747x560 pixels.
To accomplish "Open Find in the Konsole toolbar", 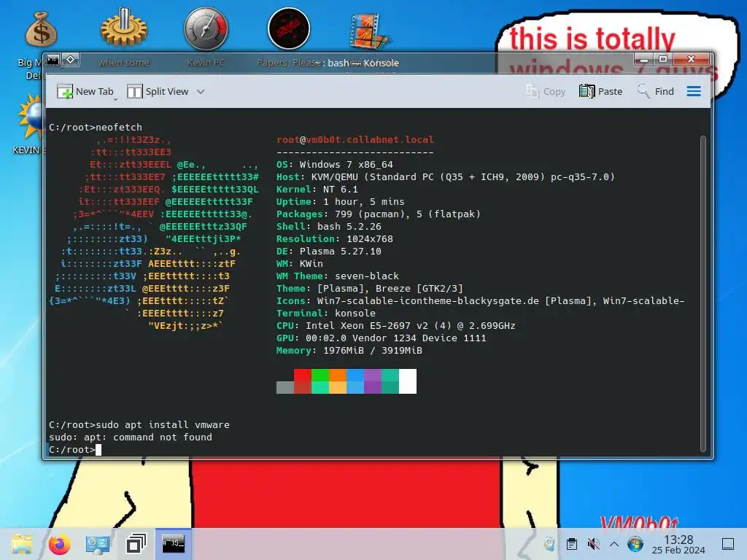I will [x=656, y=91].
